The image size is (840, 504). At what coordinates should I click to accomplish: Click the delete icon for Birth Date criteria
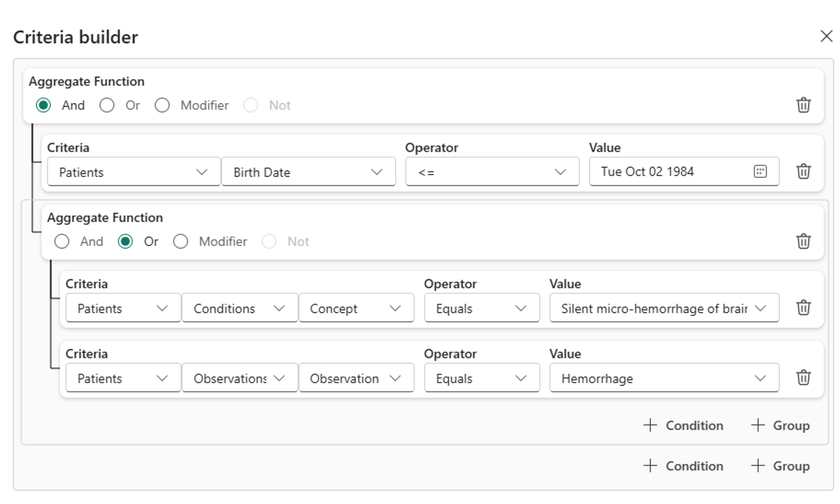804,172
